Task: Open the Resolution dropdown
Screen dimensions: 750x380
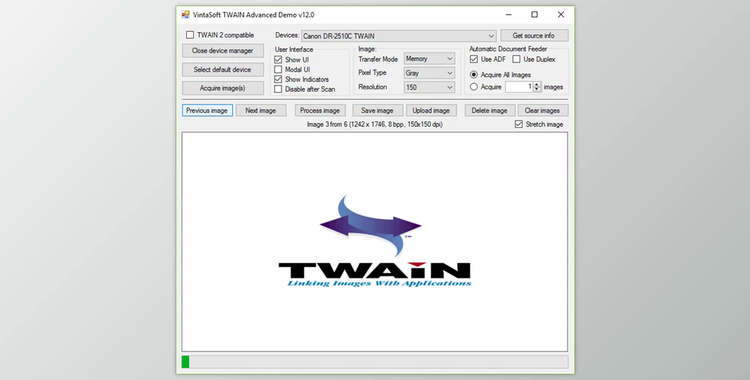Action: coord(429,87)
